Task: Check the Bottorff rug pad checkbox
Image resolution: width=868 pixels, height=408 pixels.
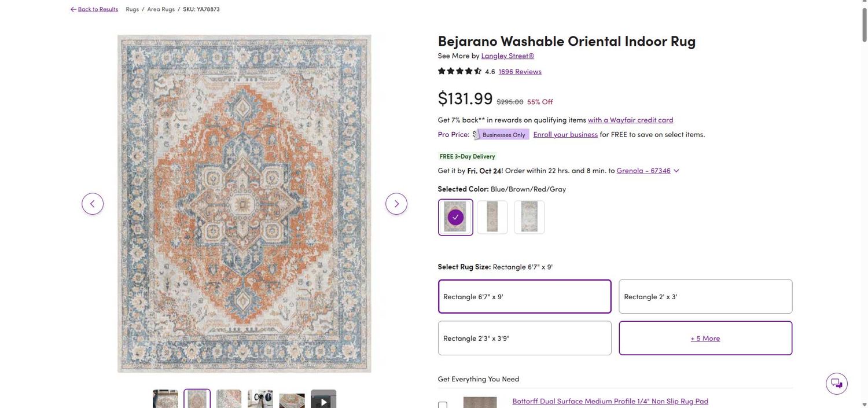Action: 443,405
